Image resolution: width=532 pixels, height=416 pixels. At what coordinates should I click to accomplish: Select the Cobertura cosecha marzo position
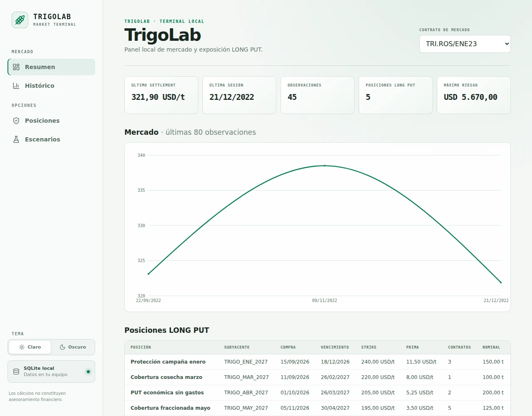coord(318,377)
